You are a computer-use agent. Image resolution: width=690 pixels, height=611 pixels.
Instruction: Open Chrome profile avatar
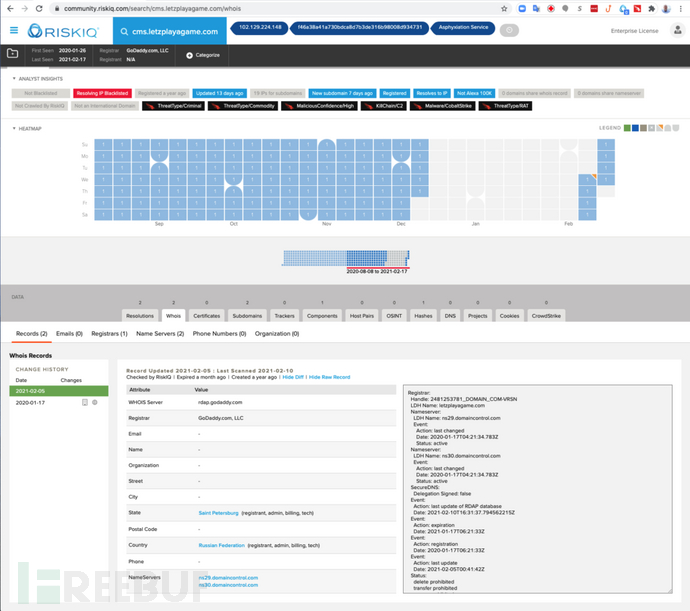(x=666, y=8)
